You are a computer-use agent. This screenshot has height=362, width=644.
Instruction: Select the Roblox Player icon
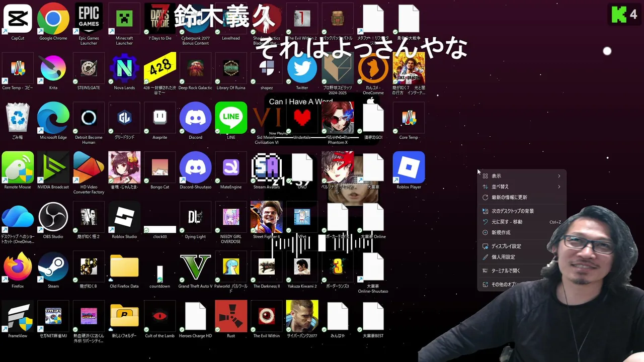click(x=409, y=167)
